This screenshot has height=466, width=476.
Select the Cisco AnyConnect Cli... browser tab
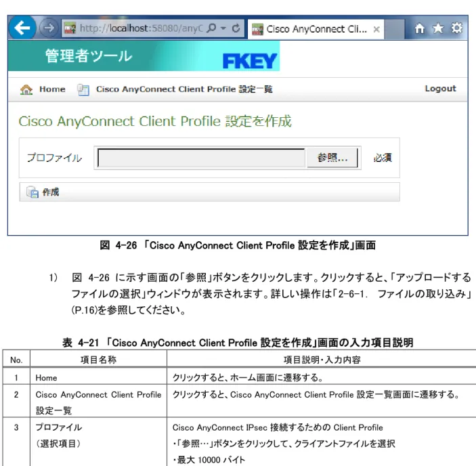[316, 29]
